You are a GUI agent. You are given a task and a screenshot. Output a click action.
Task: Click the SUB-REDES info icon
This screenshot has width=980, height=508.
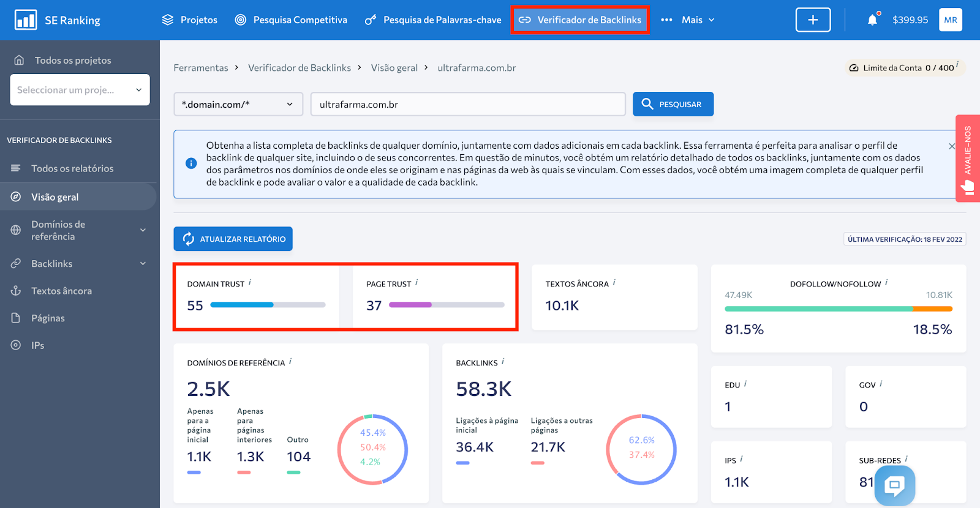(x=907, y=458)
